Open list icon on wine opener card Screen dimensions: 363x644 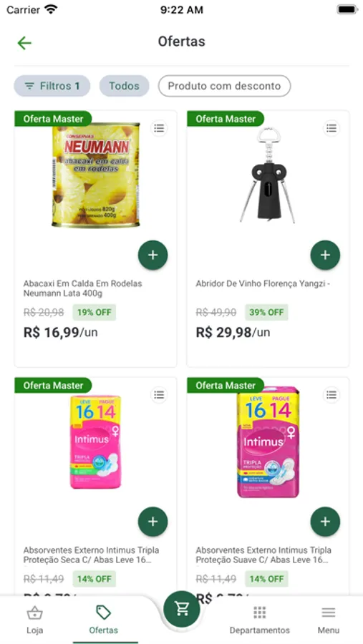331,128
